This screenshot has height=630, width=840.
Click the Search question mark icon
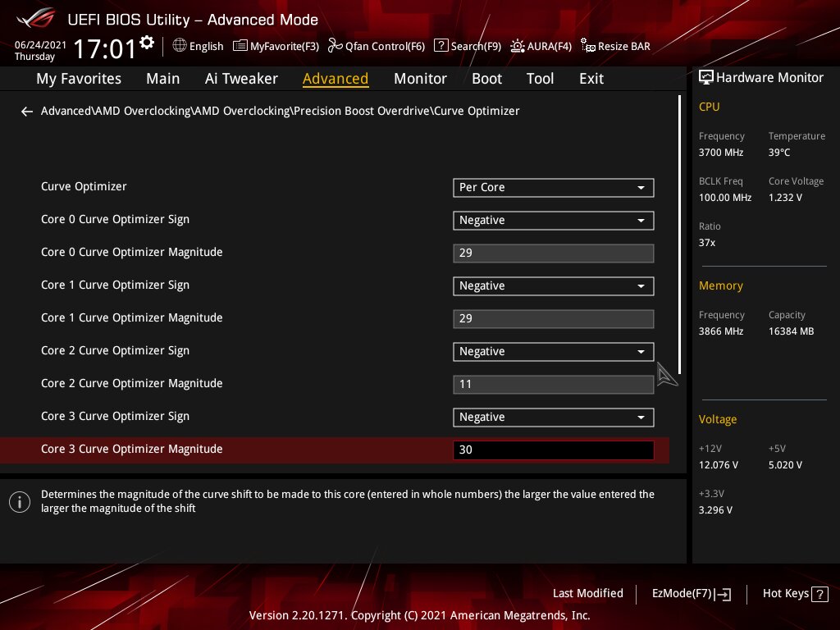click(x=441, y=46)
